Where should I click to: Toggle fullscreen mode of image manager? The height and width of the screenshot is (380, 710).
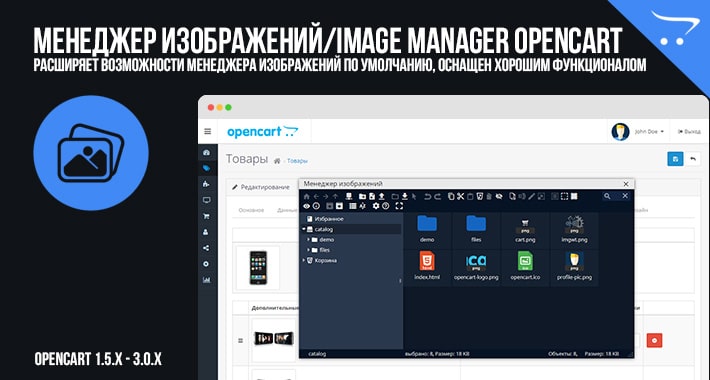pos(399,206)
